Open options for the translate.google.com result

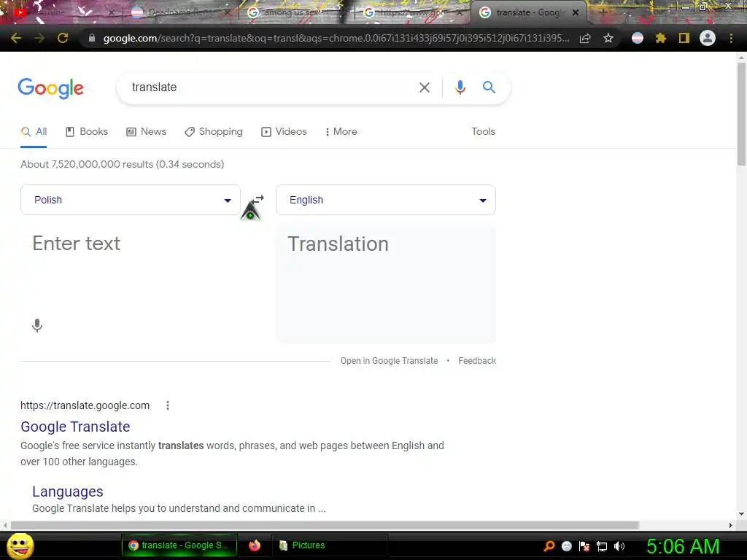tap(168, 405)
